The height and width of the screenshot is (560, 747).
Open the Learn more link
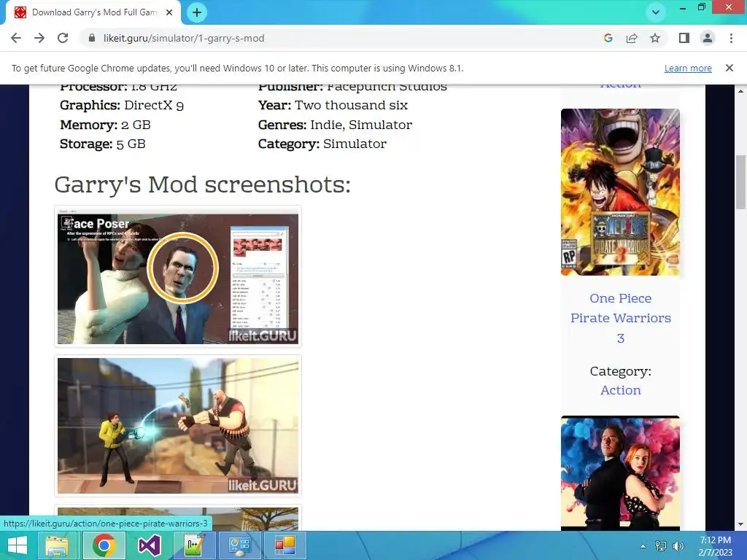click(x=688, y=68)
